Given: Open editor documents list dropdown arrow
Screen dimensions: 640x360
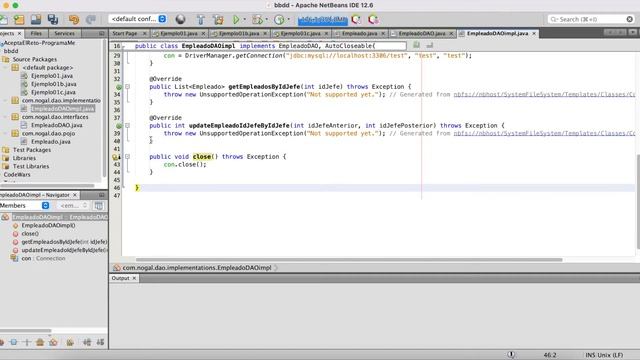Looking at the screenshot, I should tap(633, 32).
